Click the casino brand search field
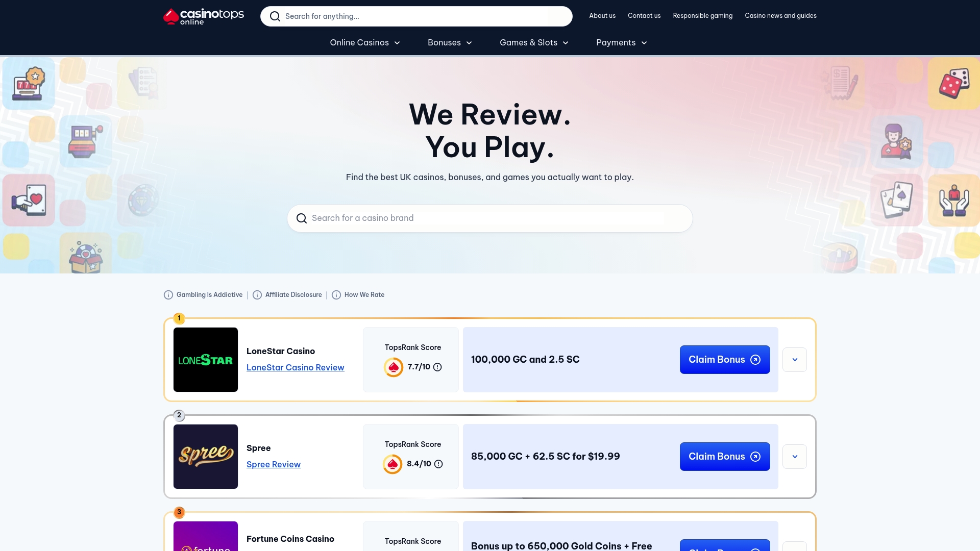This screenshot has height=551, width=980. (489, 218)
